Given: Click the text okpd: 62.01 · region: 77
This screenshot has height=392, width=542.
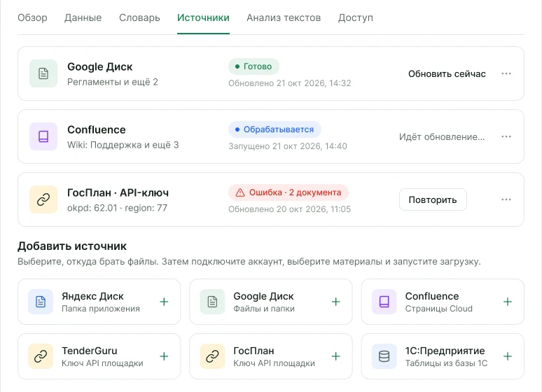Looking at the screenshot, I should tap(117, 208).
